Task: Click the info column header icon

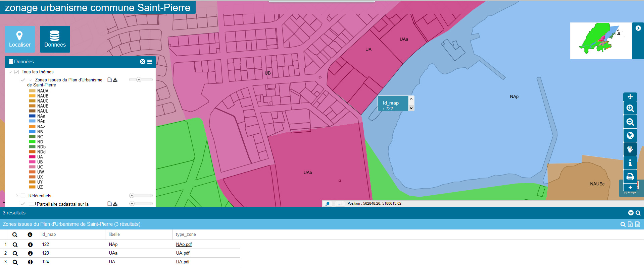Action: (x=30, y=235)
